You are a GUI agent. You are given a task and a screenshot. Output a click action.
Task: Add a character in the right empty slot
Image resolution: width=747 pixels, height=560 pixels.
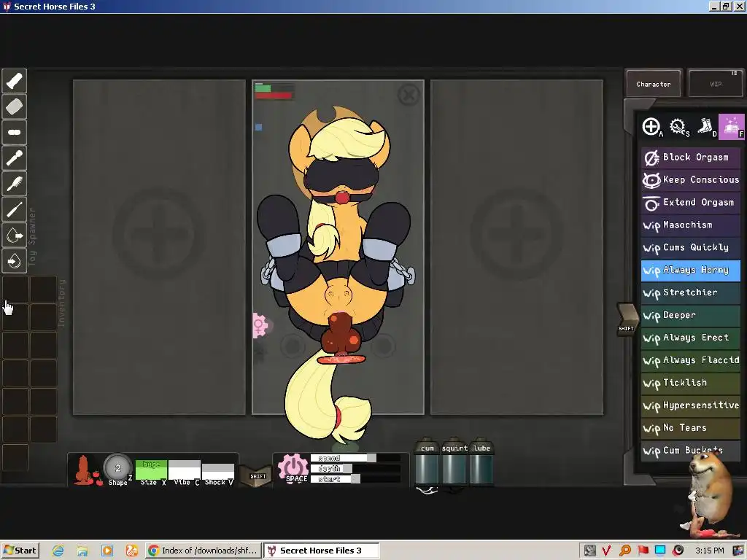point(516,234)
